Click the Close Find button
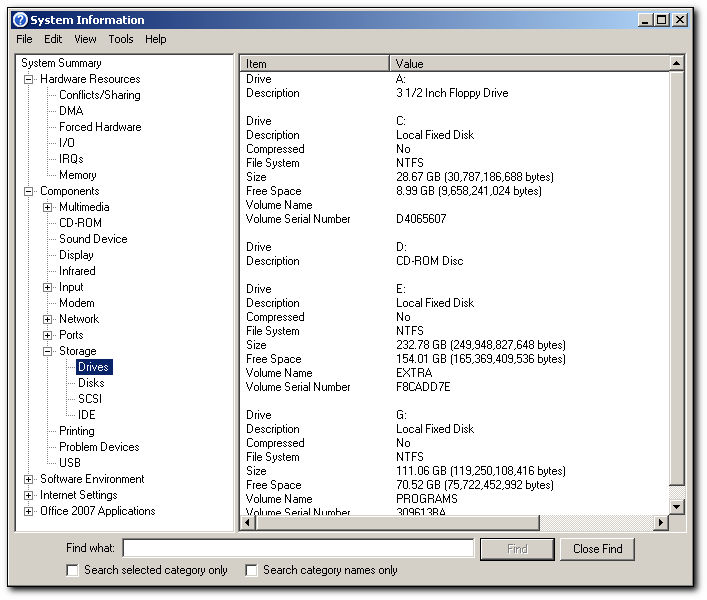 597,549
